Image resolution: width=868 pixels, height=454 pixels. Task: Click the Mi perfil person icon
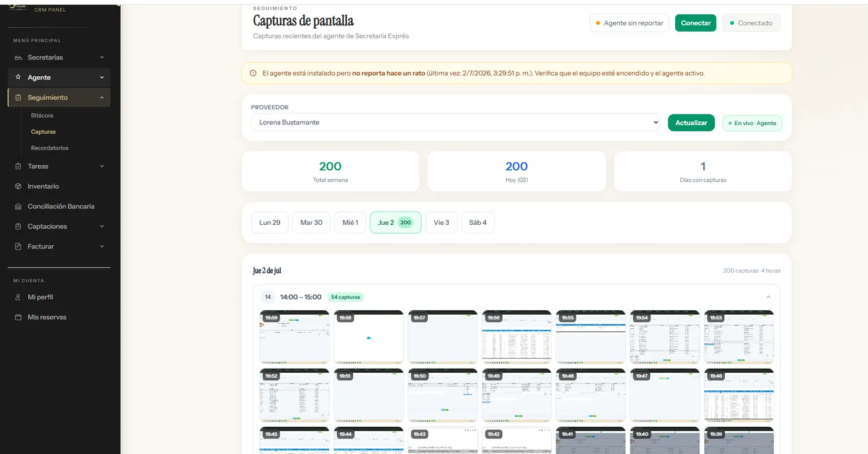(18, 297)
